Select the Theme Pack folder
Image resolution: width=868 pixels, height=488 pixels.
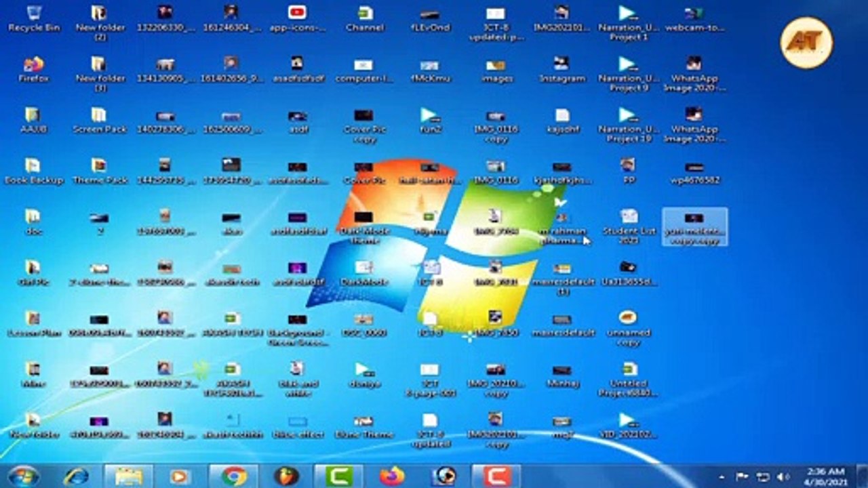pos(100,171)
